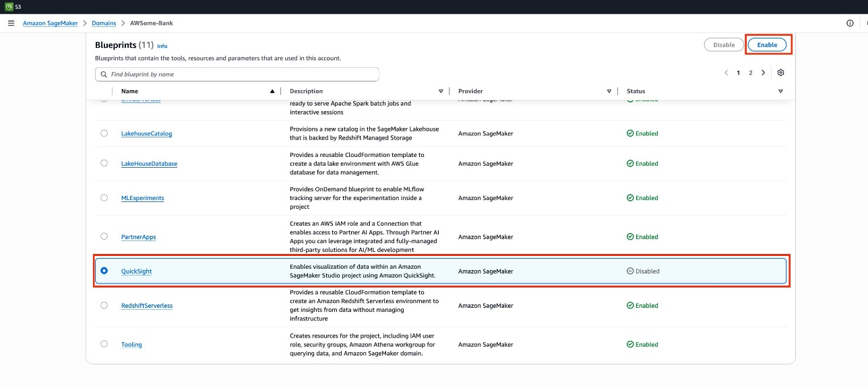Click the Enabled status of LakeHouseDatabase
This screenshot has width=868, height=388.
pos(642,164)
